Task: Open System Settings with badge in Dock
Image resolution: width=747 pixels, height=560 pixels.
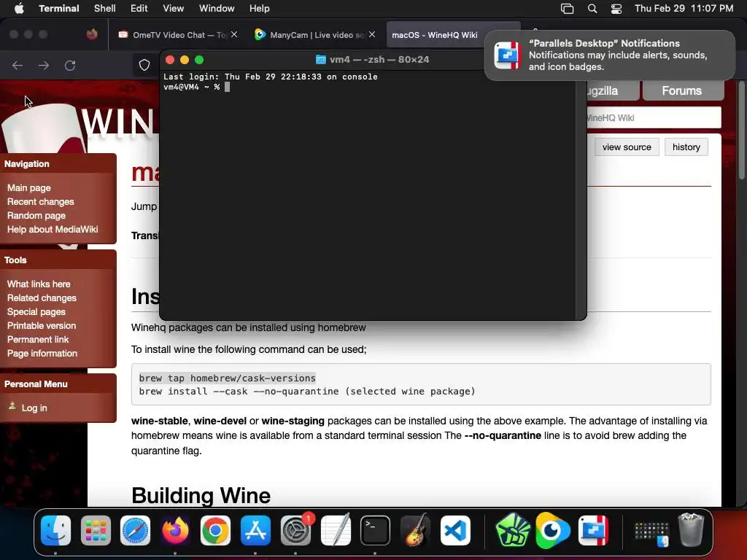Action: [295, 531]
